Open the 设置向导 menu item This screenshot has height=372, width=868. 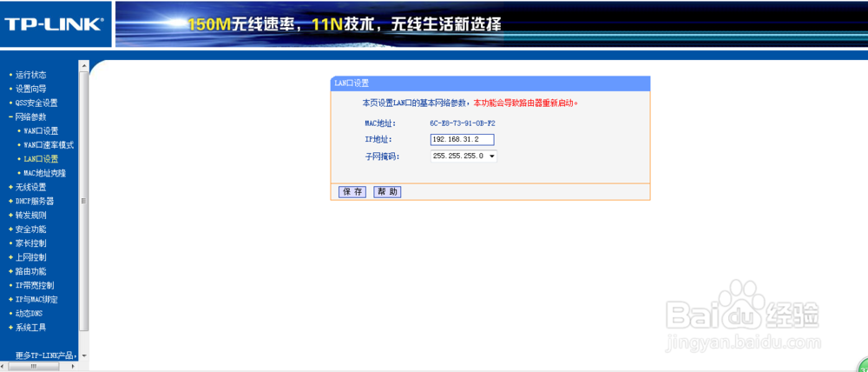(30, 89)
